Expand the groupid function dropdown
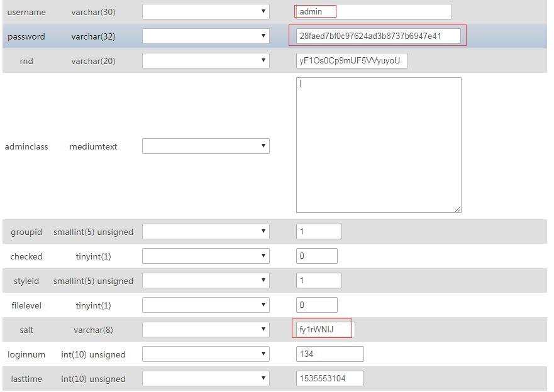 (206, 231)
